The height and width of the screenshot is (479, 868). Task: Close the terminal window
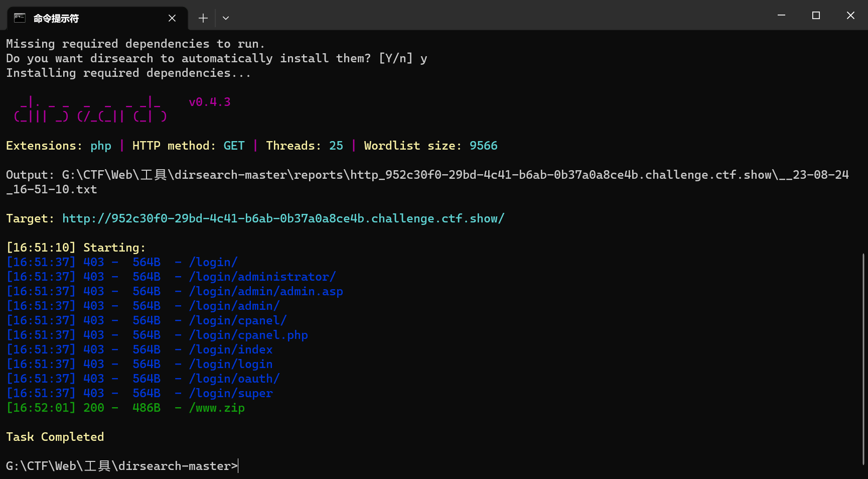tap(850, 16)
